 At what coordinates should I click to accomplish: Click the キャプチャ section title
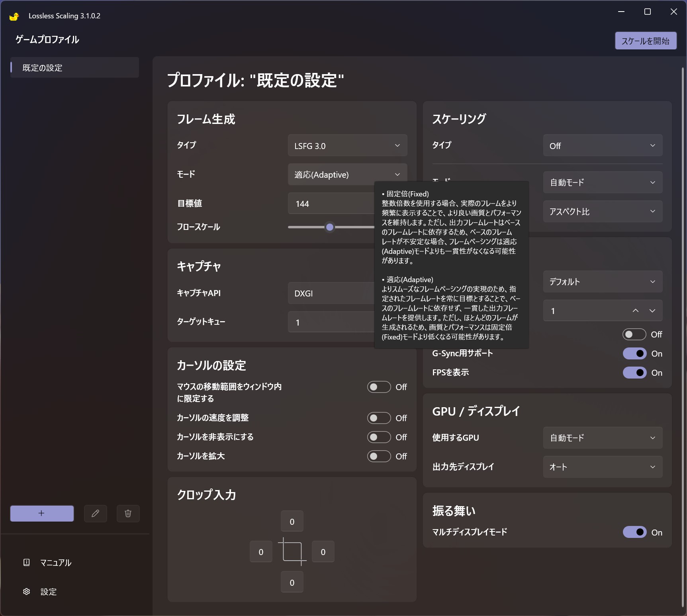(199, 266)
